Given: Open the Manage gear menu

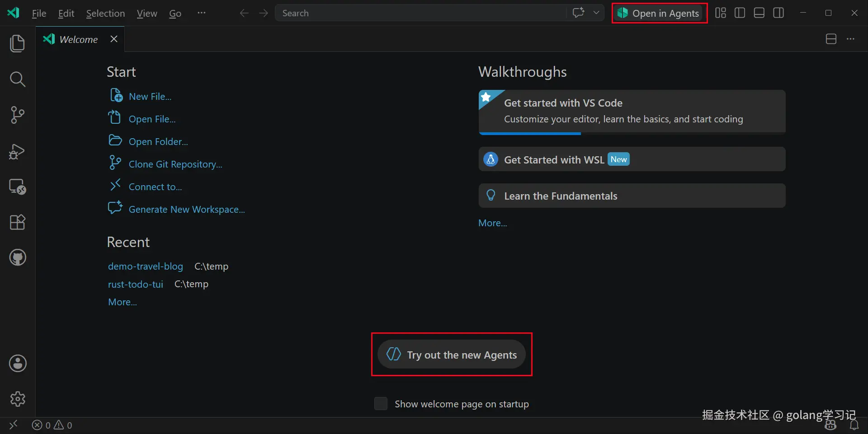Looking at the screenshot, I should click(x=18, y=399).
